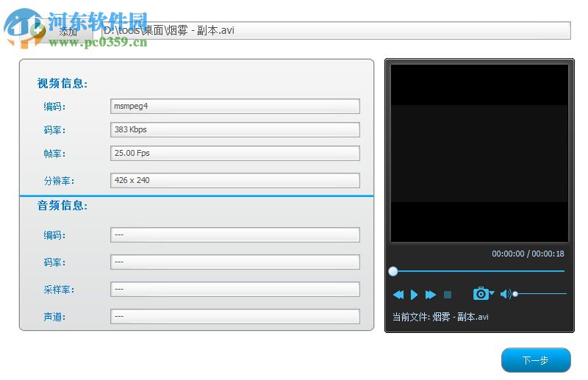588x380 pixels.
Task: Click the playback progress slider handle
Action: pyautogui.click(x=393, y=271)
